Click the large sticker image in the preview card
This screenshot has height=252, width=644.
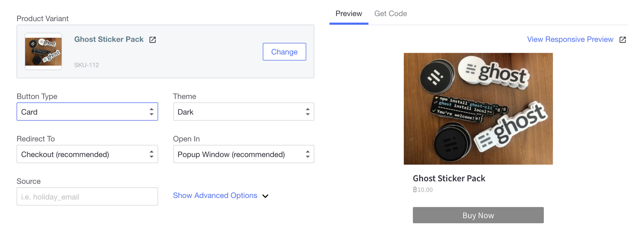(478, 109)
